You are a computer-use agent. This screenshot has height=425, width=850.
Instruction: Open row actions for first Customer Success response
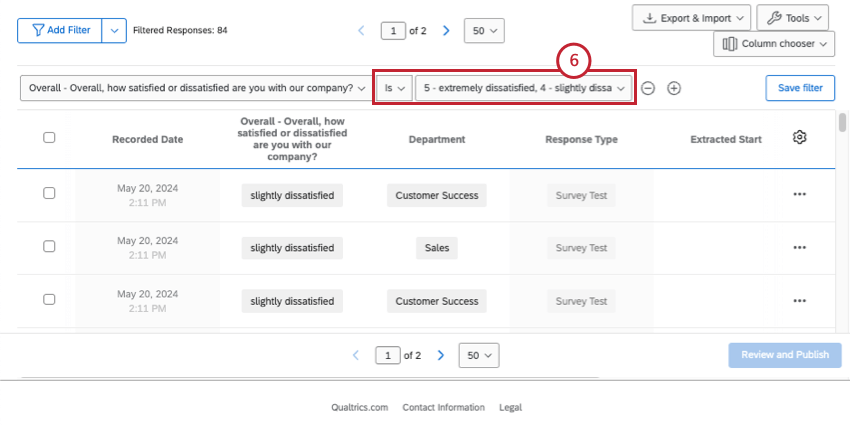point(799,194)
